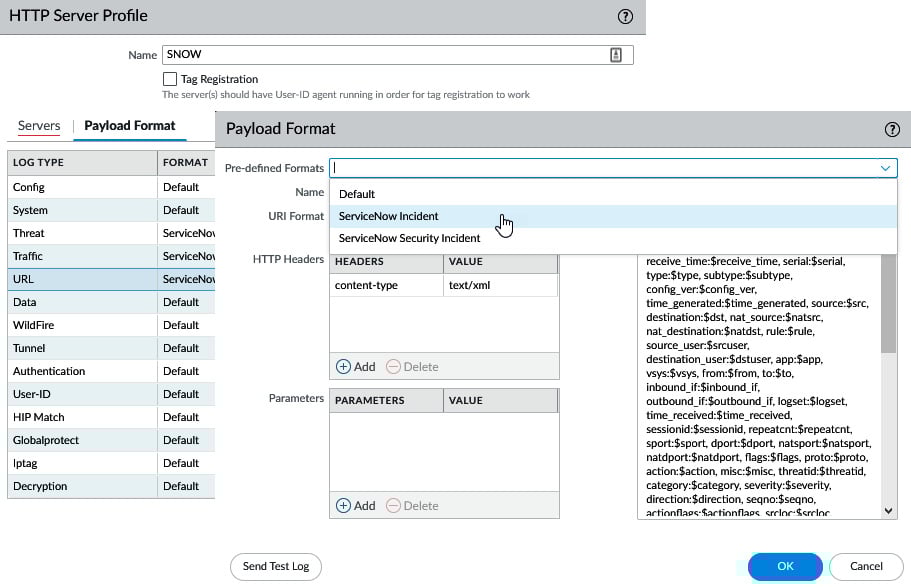Select the Data log type row
The image size is (911, 587).
(x=111, y=302)
